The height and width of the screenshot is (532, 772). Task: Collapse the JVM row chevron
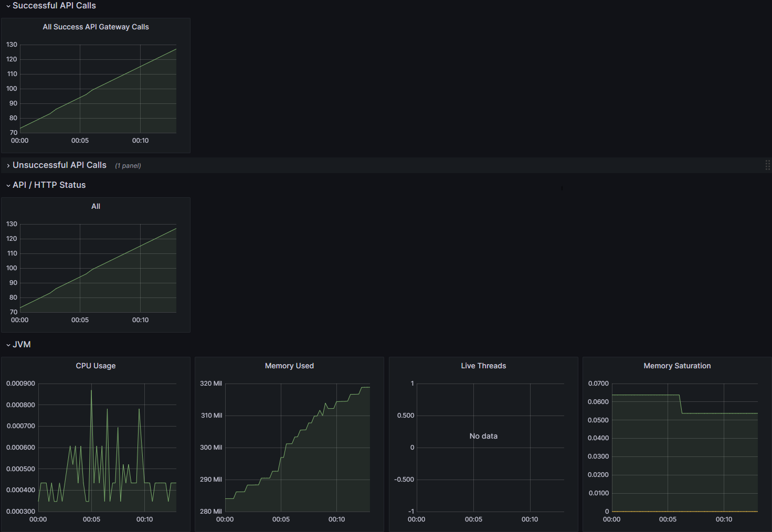coord(8,345)
